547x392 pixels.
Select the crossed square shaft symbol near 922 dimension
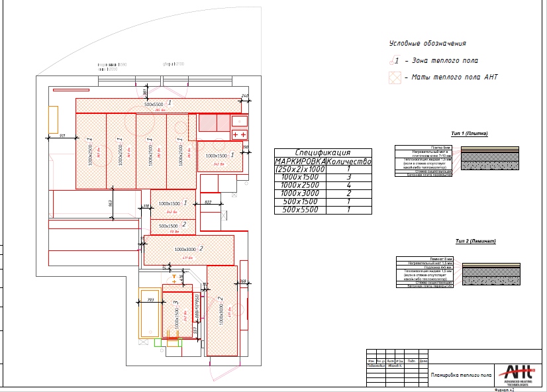pos(224,215)
